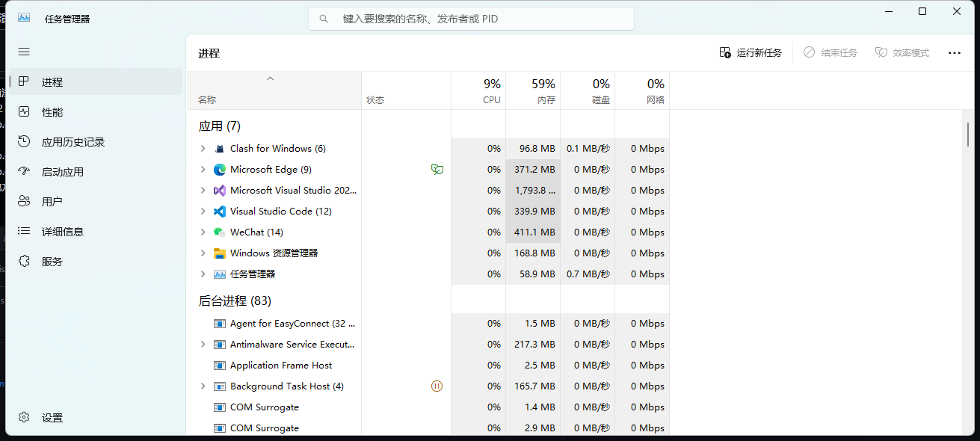Screen dimensions: 980x441
Task: Click the 结束任务 button
Action: [830, 53]
